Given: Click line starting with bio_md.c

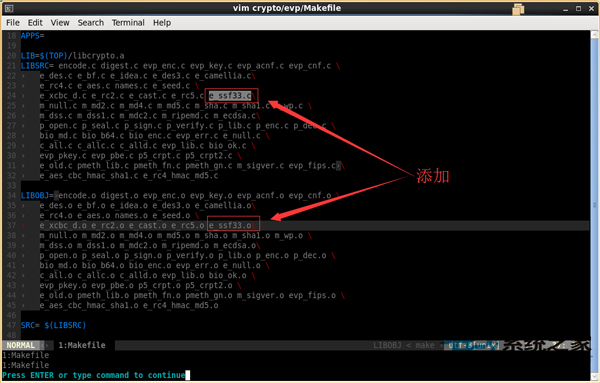Looking at the screenshot, I should (x=154, y=135).
